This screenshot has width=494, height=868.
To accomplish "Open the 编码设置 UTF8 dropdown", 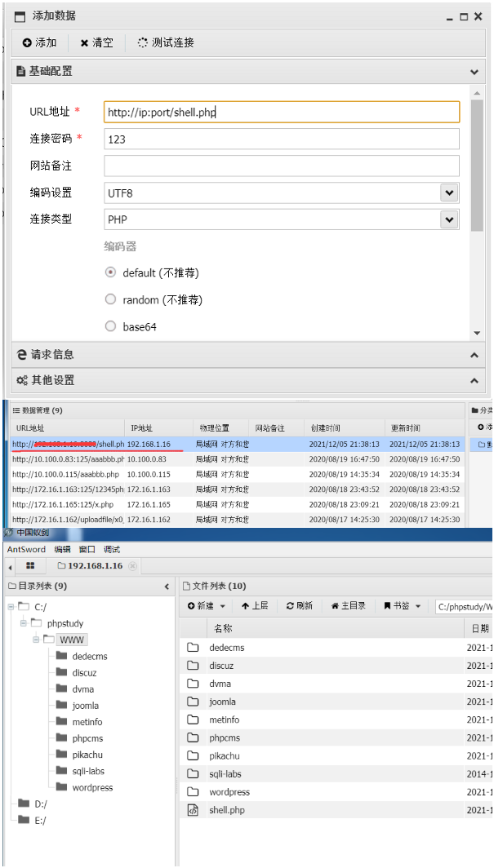I will [448, 193].
